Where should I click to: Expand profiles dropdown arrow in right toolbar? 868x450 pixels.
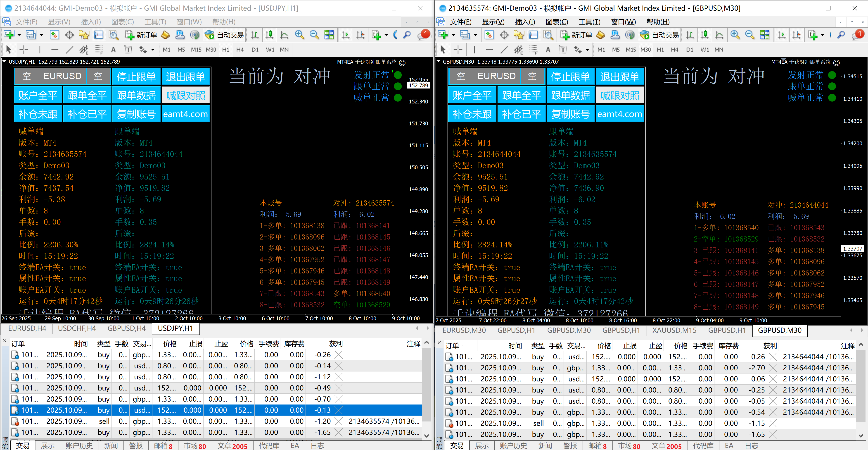click(x=475, y=35)
